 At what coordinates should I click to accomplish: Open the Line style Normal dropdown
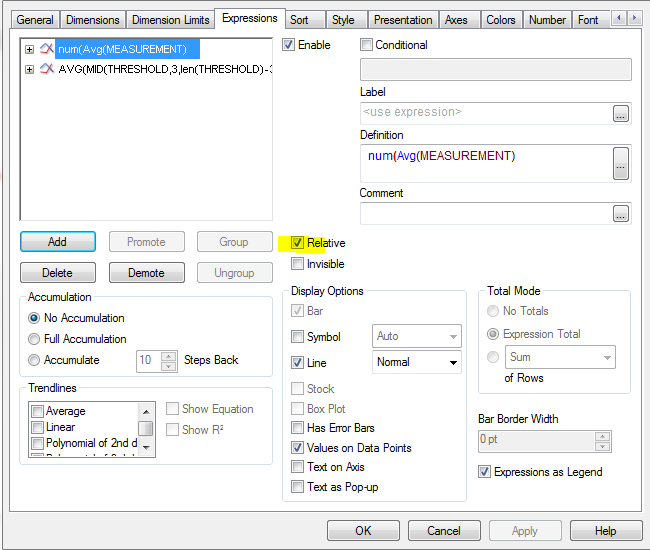(417, 362)
